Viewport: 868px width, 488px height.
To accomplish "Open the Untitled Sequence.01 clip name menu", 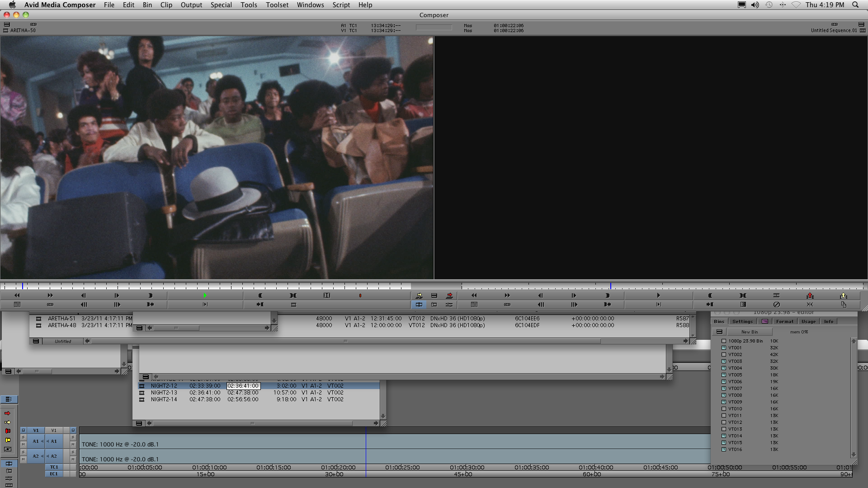I will [833, 30].
